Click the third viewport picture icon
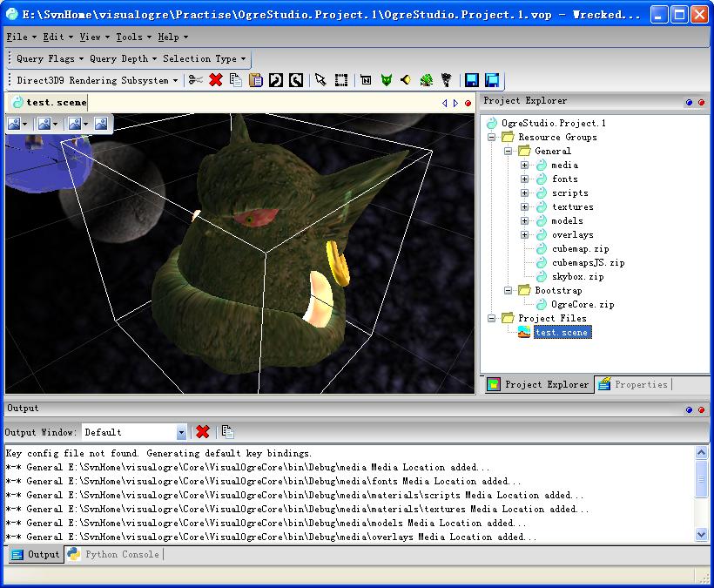Viewport: 714px width, 588px height. point(75,124)
